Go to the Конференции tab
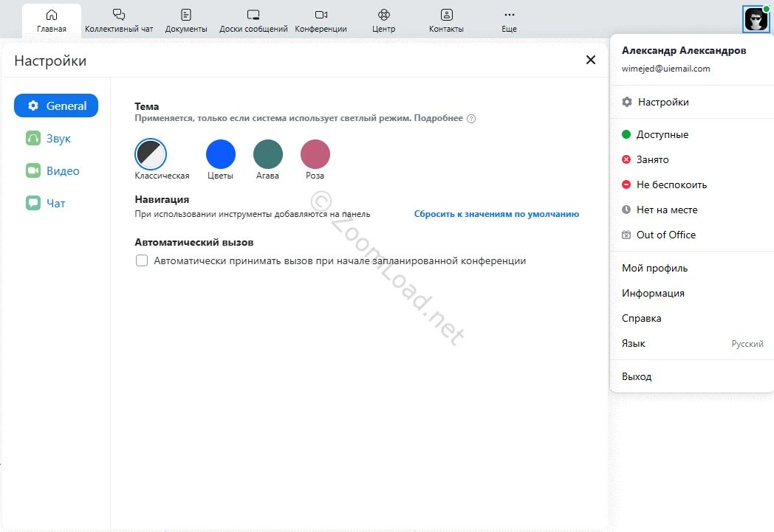 coord(321,21)
